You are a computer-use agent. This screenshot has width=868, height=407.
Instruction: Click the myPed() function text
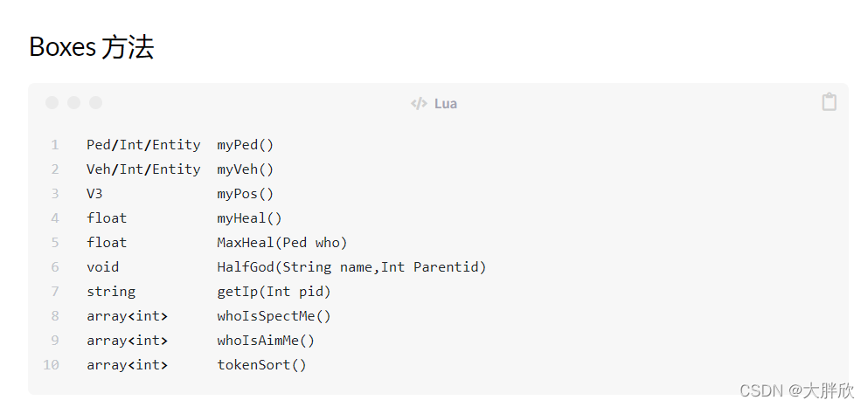246,146
